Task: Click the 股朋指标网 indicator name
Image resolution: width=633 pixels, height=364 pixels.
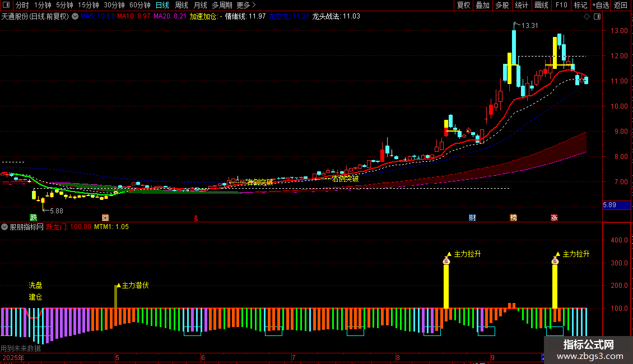Action: (x=27, y=227)
